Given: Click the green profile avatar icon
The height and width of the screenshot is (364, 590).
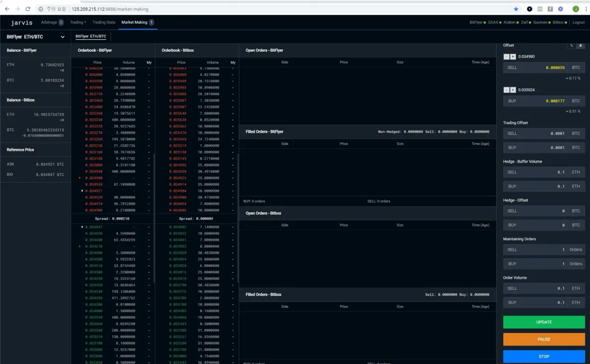Looking at the screenshot, I should coord(576,9).
